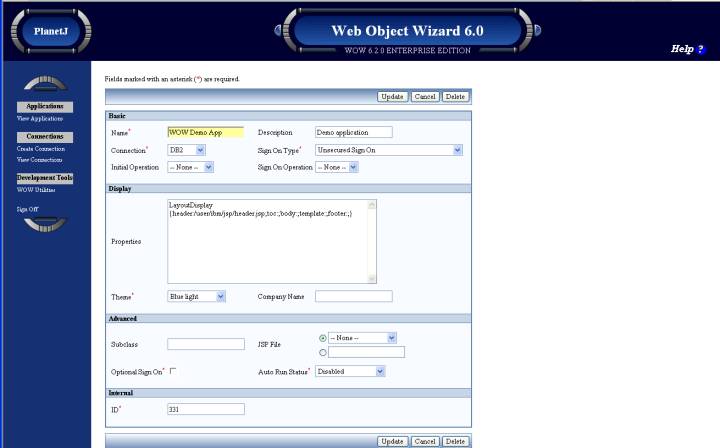Focus the Name field WOW Demo App
The image size is (720, 448).
[206, 132]
